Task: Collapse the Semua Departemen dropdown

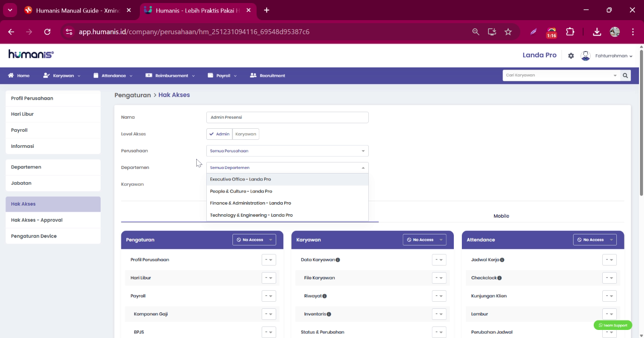Action: tap(287, 167)
